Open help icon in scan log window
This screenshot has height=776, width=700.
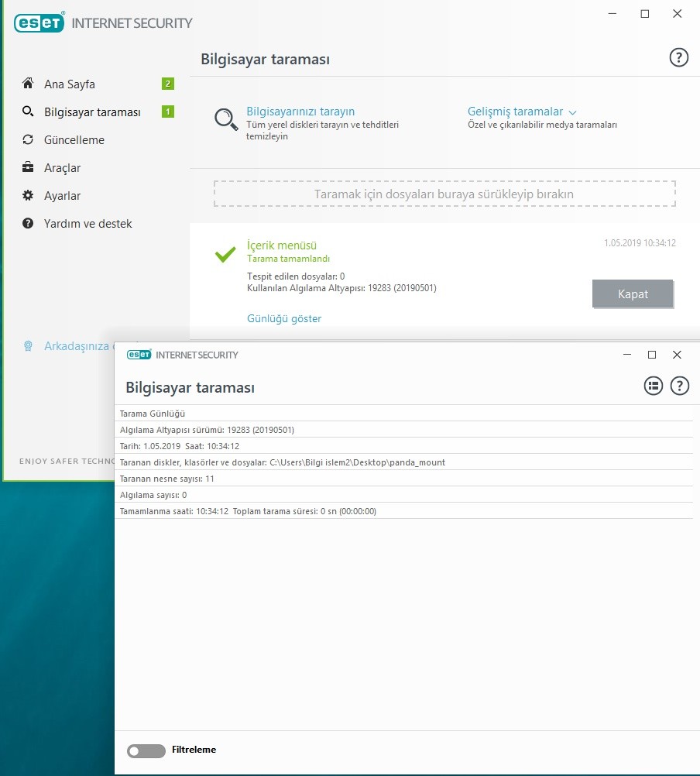pos(680,386)
